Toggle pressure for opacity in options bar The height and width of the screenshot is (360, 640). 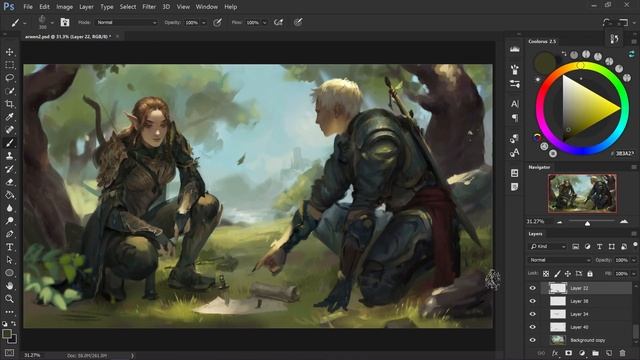click(x=218, y=22)
